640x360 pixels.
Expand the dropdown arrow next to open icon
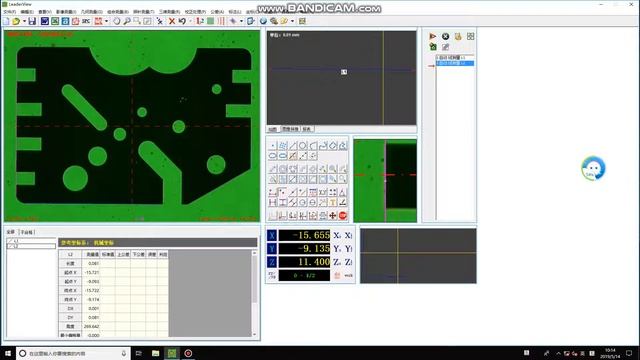(24, 21)
